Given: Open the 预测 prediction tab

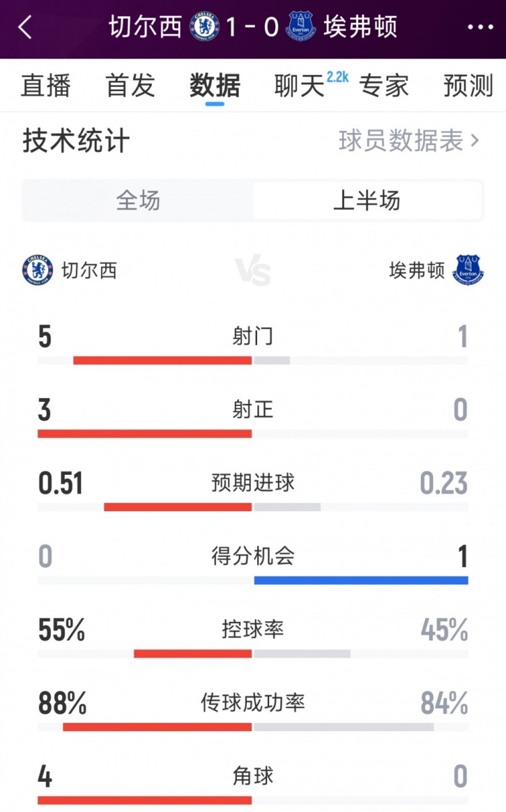Looking at the screenshot, I should click(x=468, y=86).
